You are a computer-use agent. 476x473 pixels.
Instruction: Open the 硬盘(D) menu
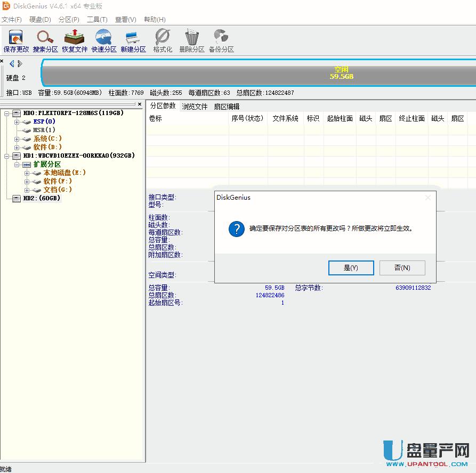(x=40, y=20)
